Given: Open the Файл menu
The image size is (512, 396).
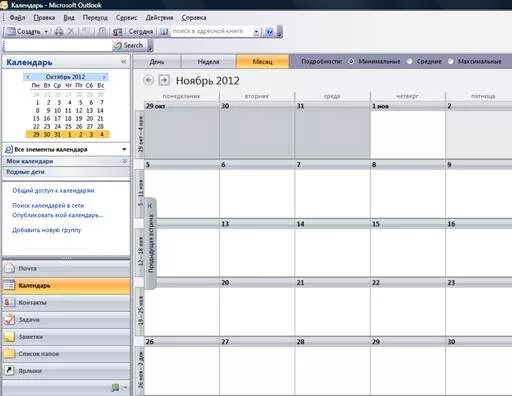Looking at the screenshot, I should [17, 18].
